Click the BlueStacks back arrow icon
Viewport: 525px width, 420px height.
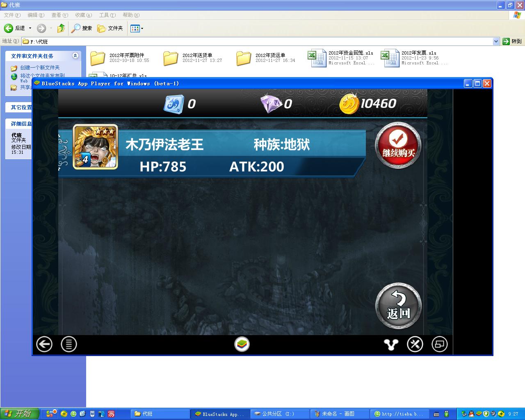[44, 344]
